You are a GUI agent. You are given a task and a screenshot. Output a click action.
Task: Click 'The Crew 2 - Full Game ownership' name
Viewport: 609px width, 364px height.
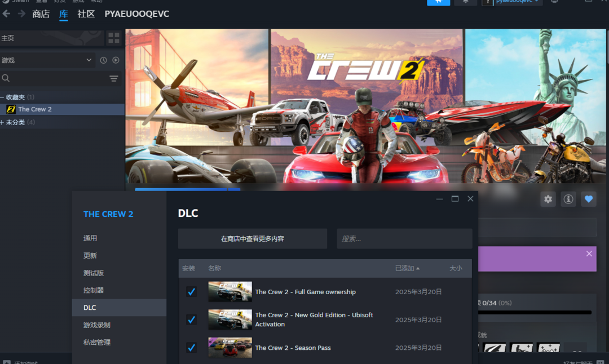click(x=305, y=292)
